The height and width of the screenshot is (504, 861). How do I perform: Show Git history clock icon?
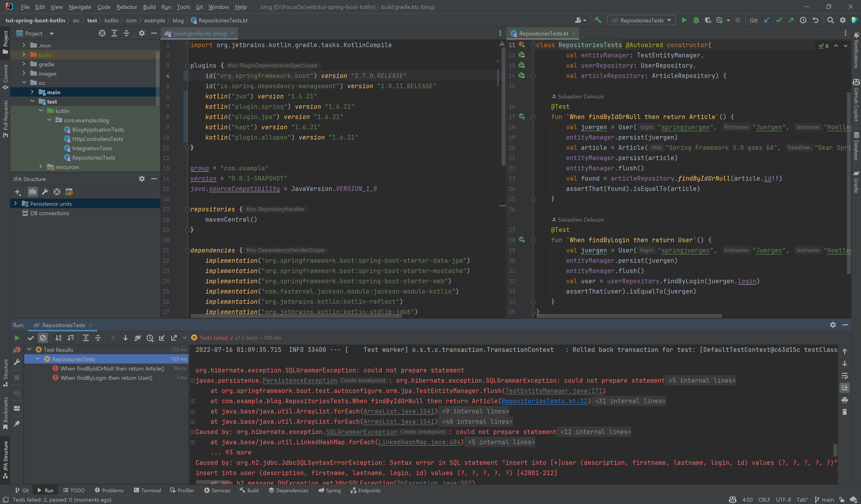803,21
